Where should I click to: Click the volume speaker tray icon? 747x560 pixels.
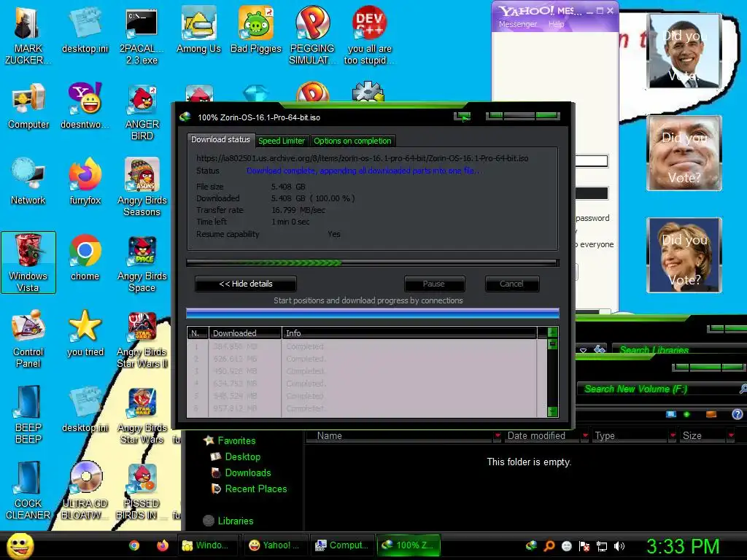619,546
